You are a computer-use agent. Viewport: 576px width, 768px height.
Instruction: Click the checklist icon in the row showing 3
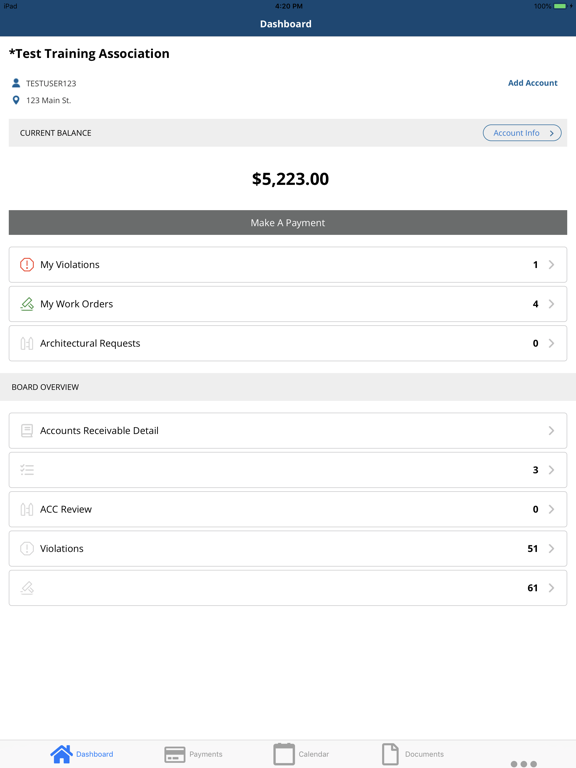pos(27,470)
